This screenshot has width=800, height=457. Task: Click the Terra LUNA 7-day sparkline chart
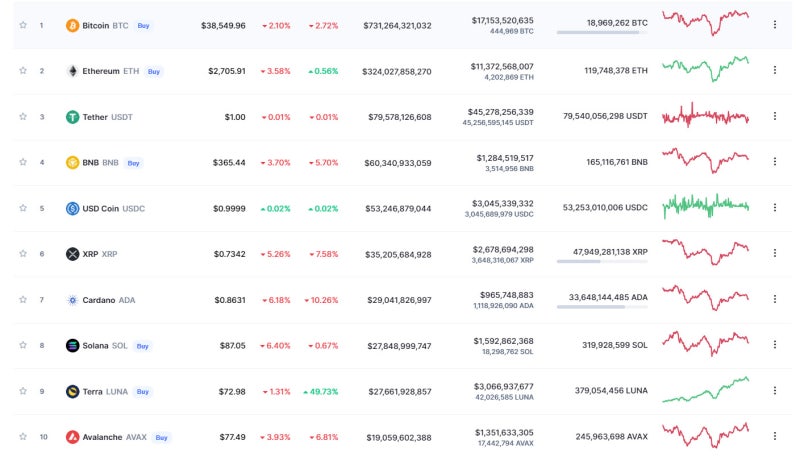[x=706, y=390]
